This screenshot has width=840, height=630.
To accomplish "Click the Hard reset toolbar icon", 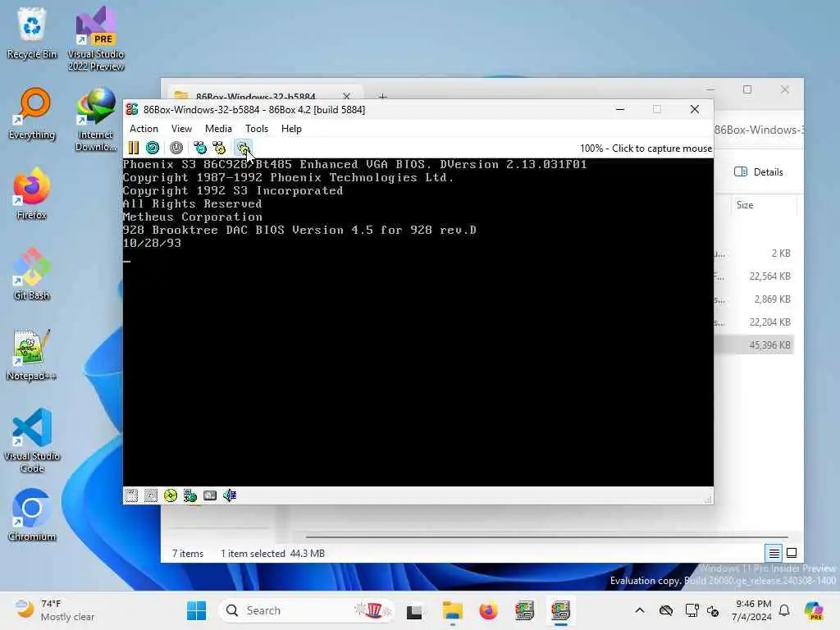I will point(153,148).
